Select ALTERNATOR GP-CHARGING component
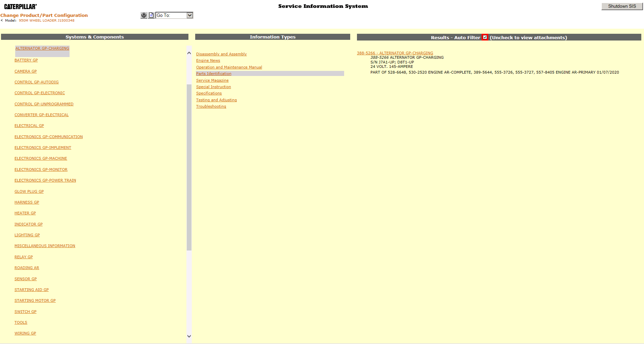Image resolution: width=644 pixels, height=344 pixels. click(42, 48)
